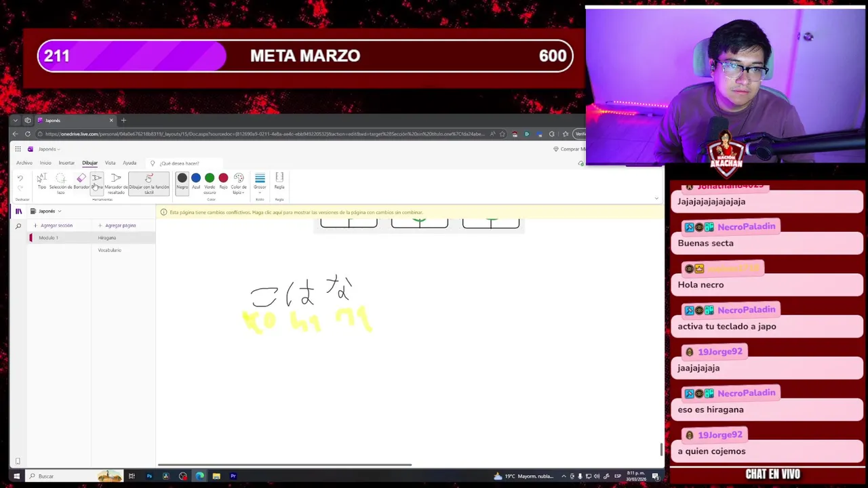This screenshot has width=868, height=488.
Task: Open the read aloud icon in address bar
Action: click(492, 134)
